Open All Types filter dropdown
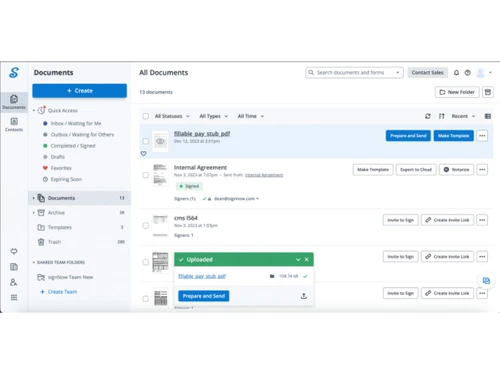 point(213,116)
